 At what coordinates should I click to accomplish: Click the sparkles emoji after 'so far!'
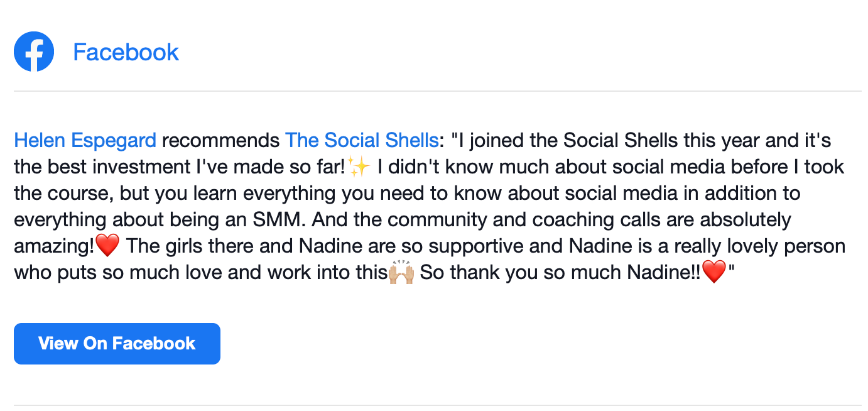(x=359, y=167)
